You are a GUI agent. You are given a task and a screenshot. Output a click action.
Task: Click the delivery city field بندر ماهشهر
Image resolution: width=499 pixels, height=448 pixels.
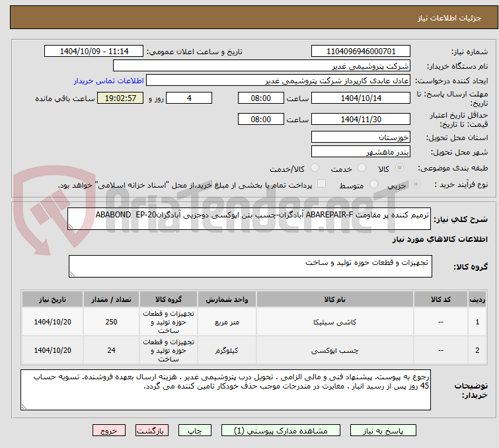(x=361, y=152)
